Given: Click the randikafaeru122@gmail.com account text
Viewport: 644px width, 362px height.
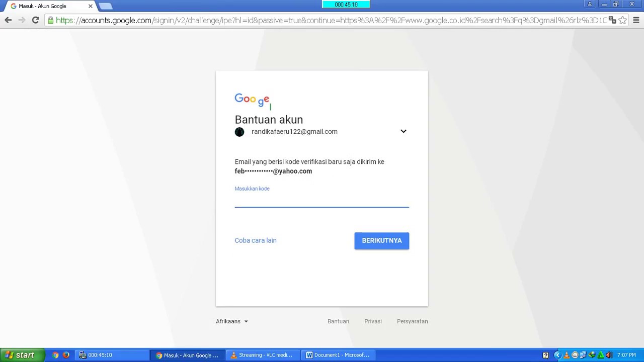Looking at the screenshot, I should 294,132.
